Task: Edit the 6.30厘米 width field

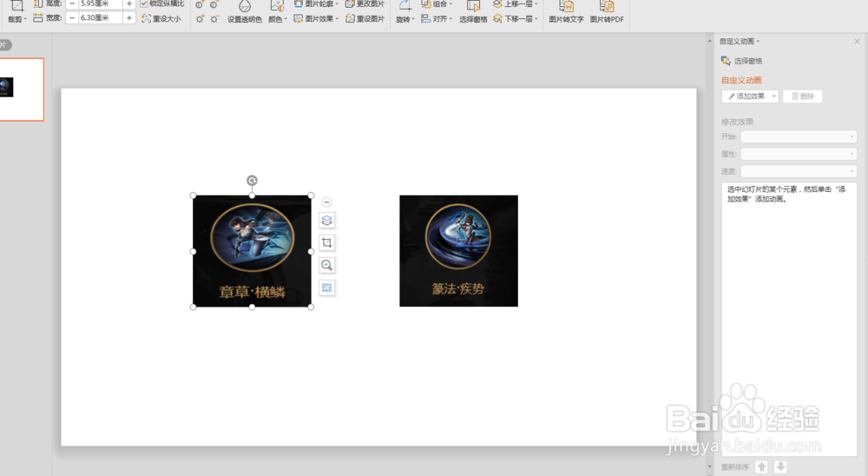Action: (100, 17)
